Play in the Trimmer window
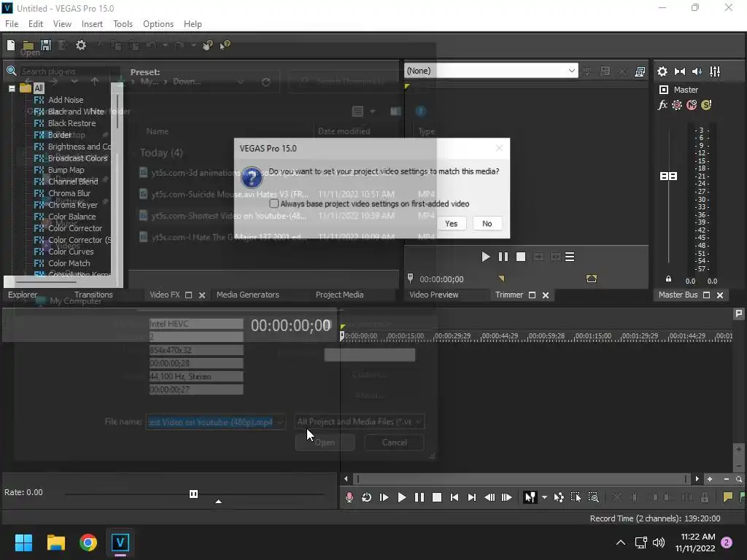 pyautogui.click(x=485, y=257)
